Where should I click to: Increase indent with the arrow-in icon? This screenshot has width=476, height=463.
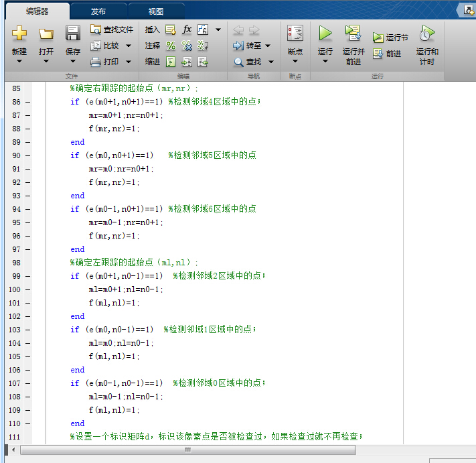coord(187,62)
